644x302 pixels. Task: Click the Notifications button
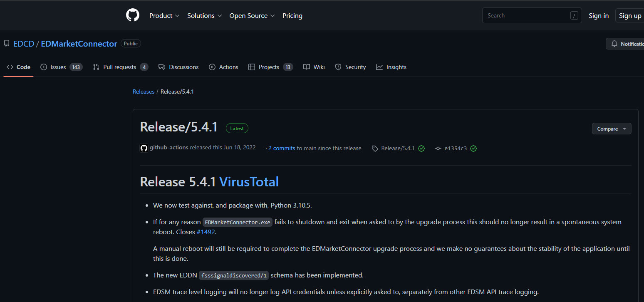pos(625,44)
